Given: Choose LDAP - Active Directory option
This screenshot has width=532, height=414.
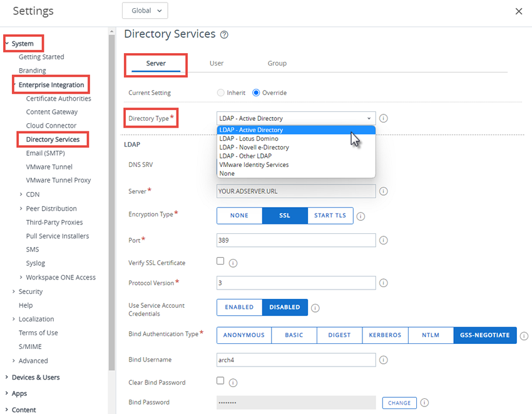Looking at the screenshot, I should tap(296, 130).
